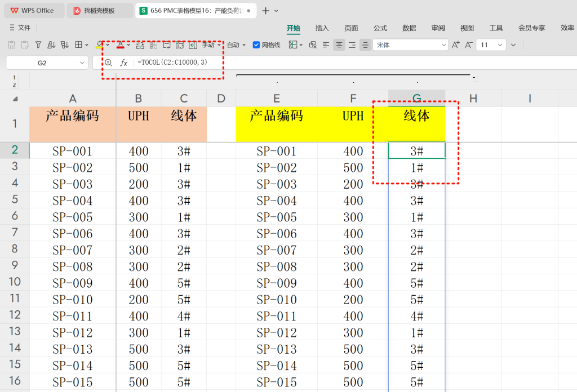Open the WPS Office home tab
This screenshot has width=577, height=392.
[34, 11]
